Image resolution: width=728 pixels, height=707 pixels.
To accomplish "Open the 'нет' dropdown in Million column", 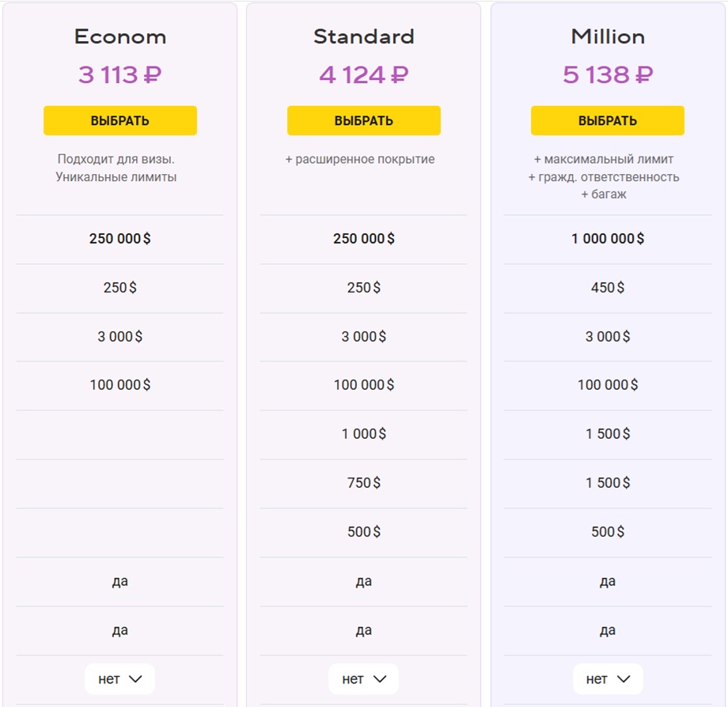I will (608, 679).
